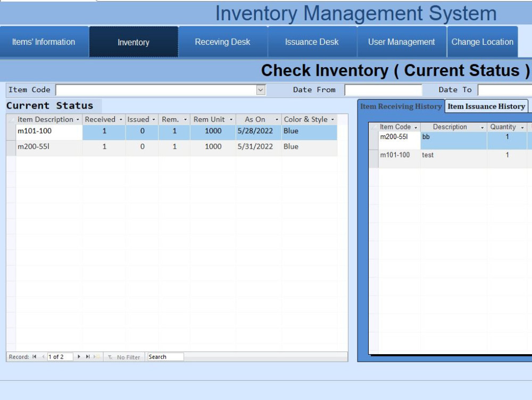Open the User Management tab

pos(401,42)
